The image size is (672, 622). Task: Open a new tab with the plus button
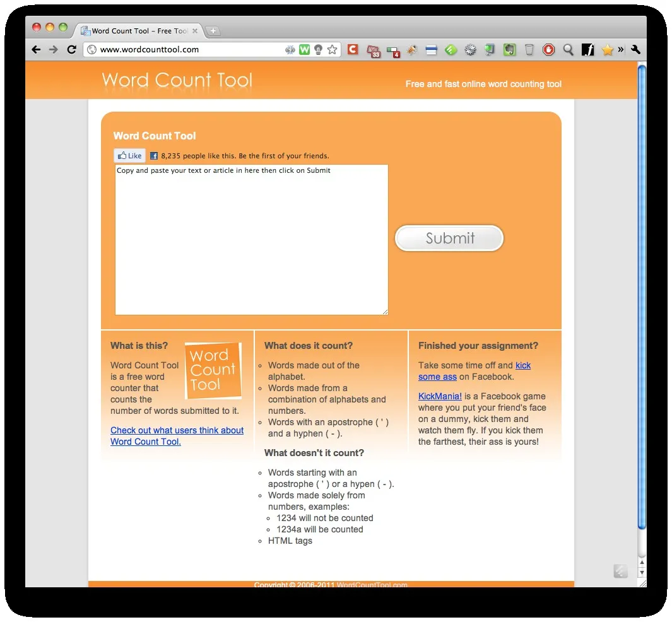click(213, 31)
